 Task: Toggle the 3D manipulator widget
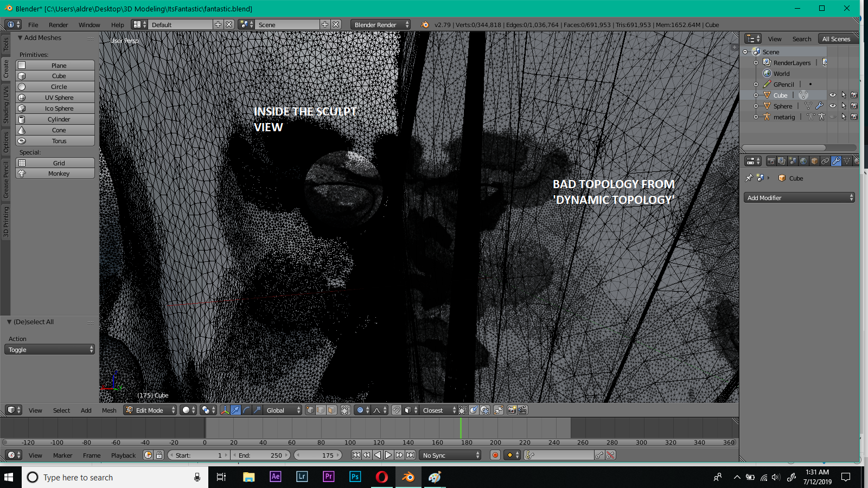click(225, 410)
